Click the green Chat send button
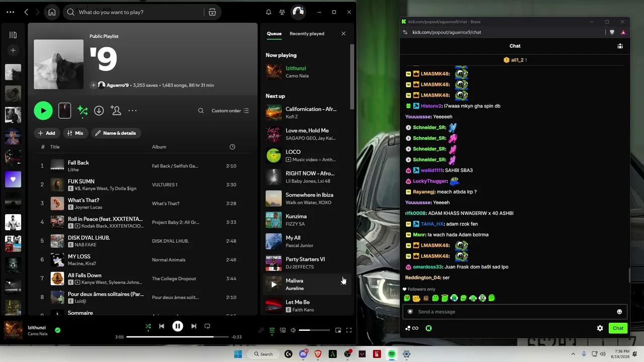Viewport: 644px width, 362px height. click(x=618, y=328)
